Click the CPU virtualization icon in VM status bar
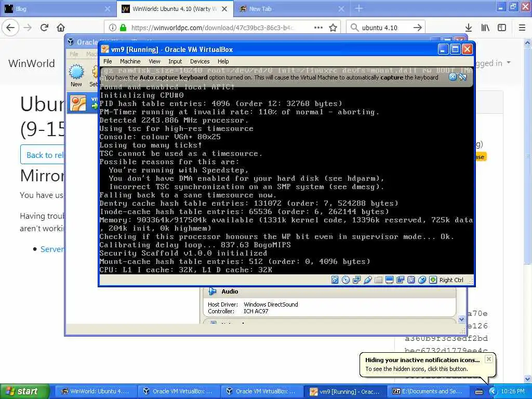The height and width of the screenshot is (399, 532). (411, 280)
